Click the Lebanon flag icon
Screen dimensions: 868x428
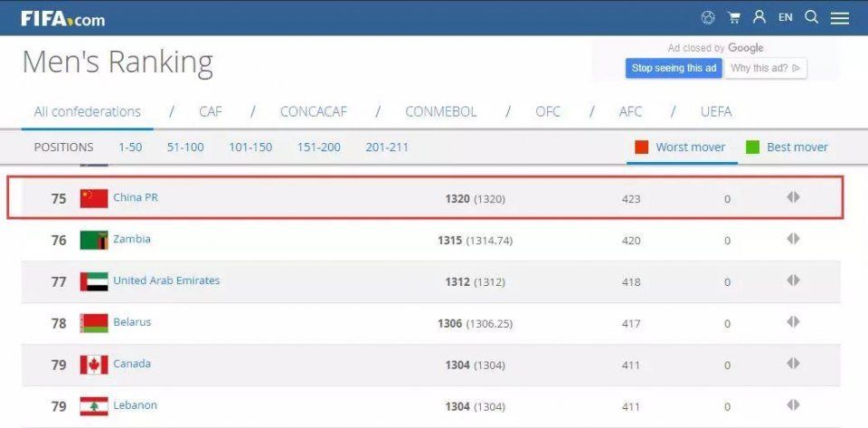coord(94,406)
